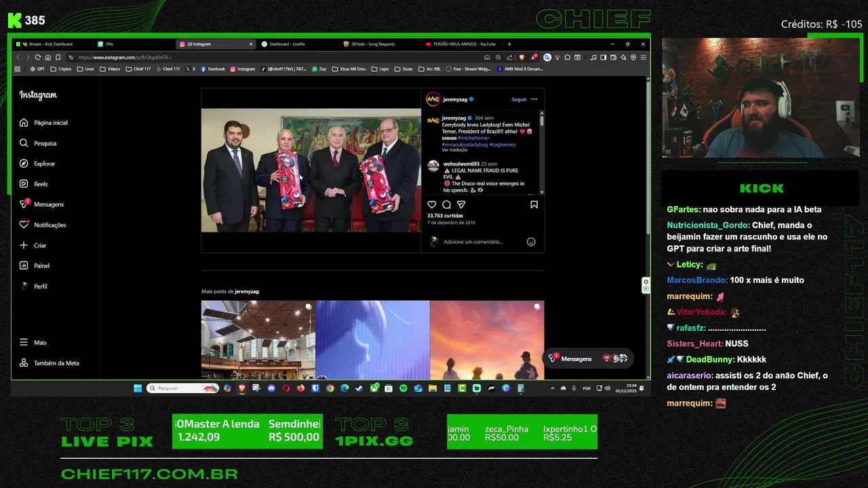The image size is (868, 488).
Task: Open #michelternel hashtag link
Action: point(473,138)
